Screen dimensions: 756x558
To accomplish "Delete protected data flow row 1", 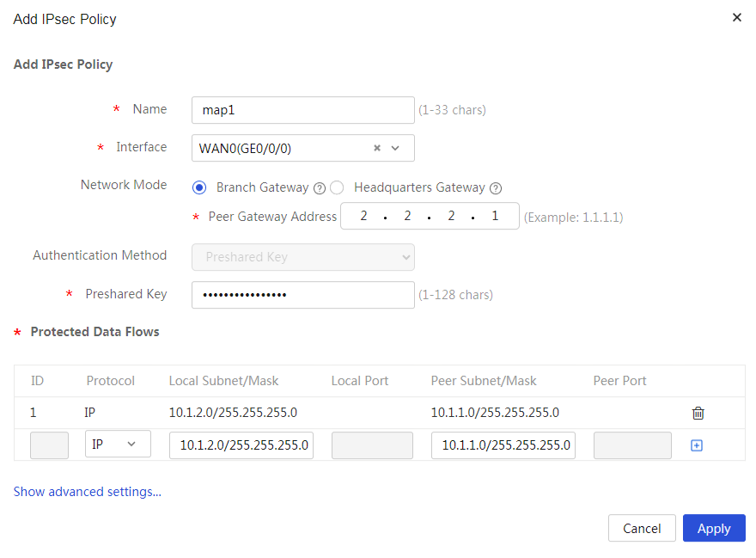I will [698, 414].
